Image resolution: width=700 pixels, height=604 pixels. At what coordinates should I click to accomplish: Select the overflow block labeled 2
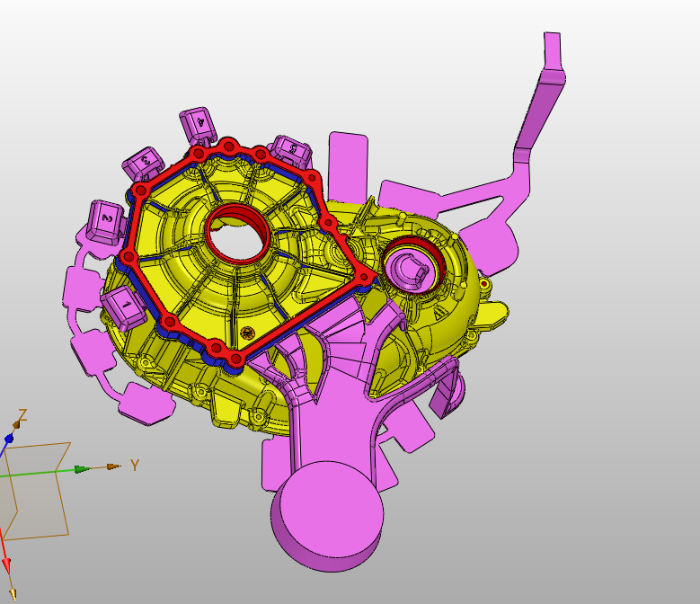pos(104,219)
